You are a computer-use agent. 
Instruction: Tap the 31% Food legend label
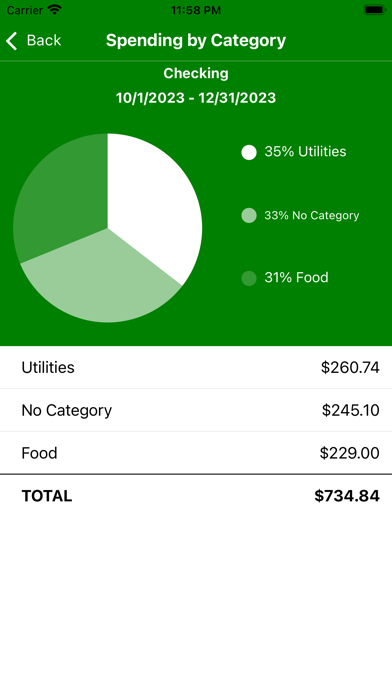(296, 278)
